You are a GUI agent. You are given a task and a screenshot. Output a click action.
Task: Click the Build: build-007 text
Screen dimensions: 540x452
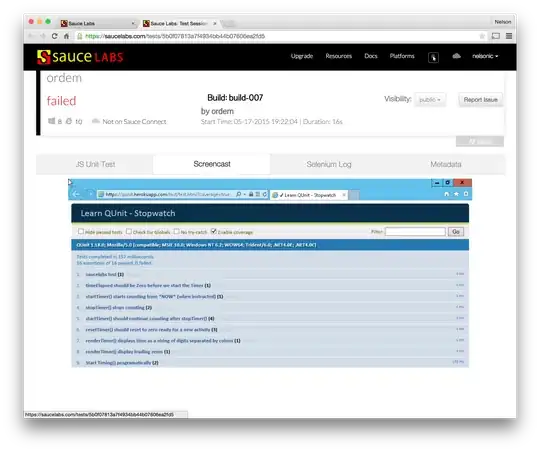pyautogui.click(x=235, y=97)
